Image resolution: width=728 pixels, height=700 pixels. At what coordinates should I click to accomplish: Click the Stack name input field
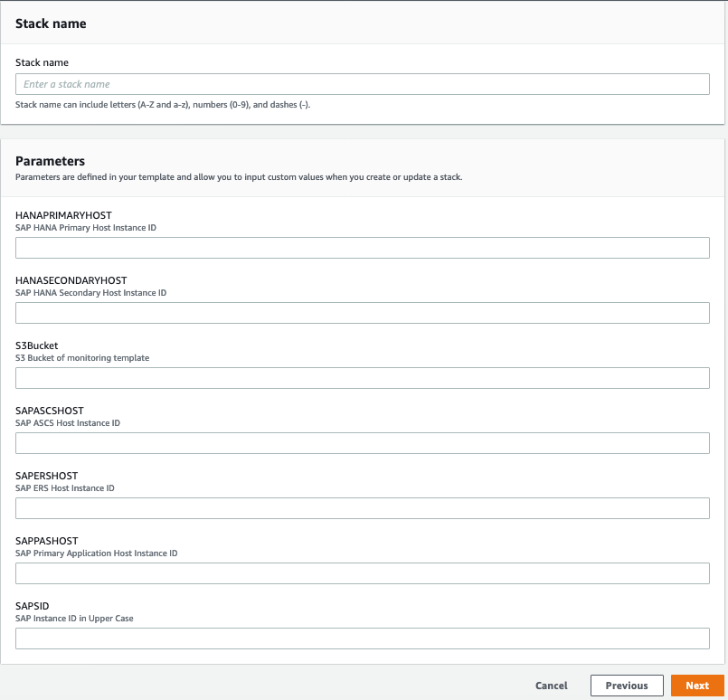point(362,84)
